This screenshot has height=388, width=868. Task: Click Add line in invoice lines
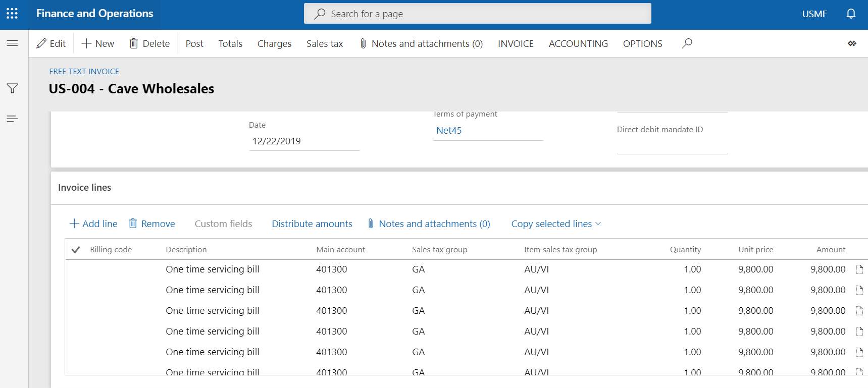(x=93, y=224)
